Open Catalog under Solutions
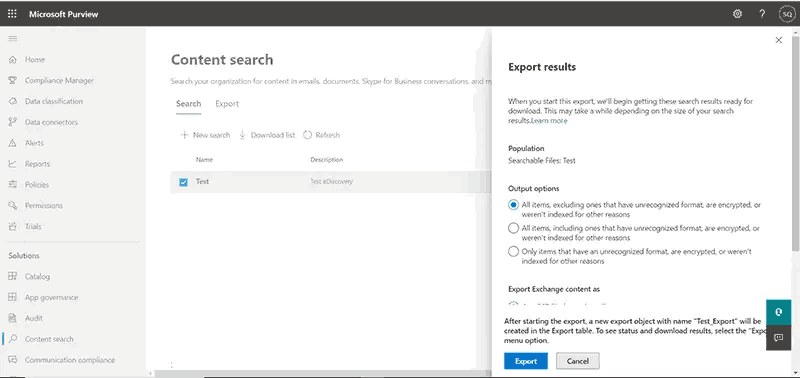Image resolution: width=800 pixels, height=378 pixels. [37, 276]
